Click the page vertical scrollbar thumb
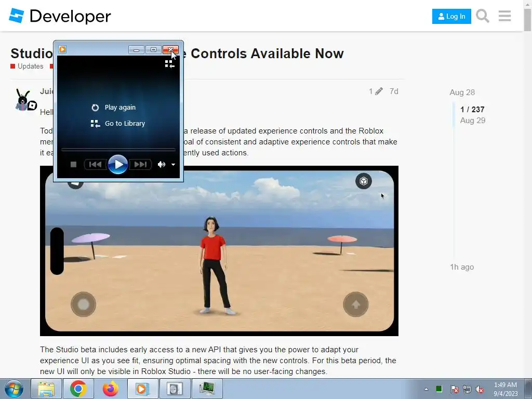 point(528,20)
